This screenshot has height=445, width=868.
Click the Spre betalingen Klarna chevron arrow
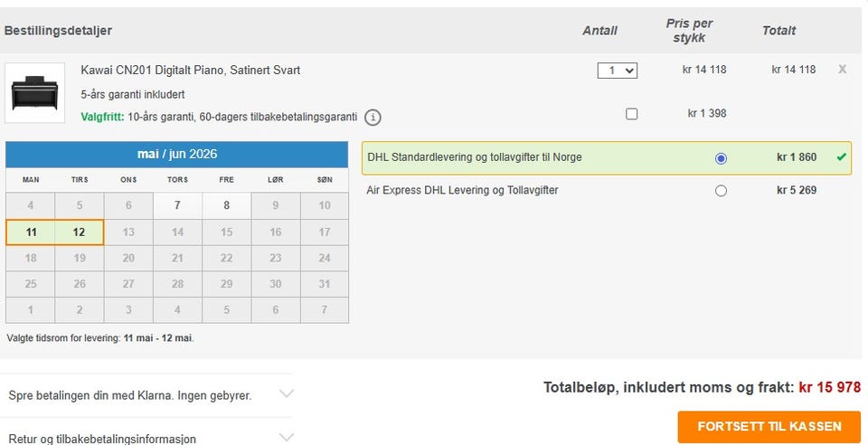(x=287, y=394)
